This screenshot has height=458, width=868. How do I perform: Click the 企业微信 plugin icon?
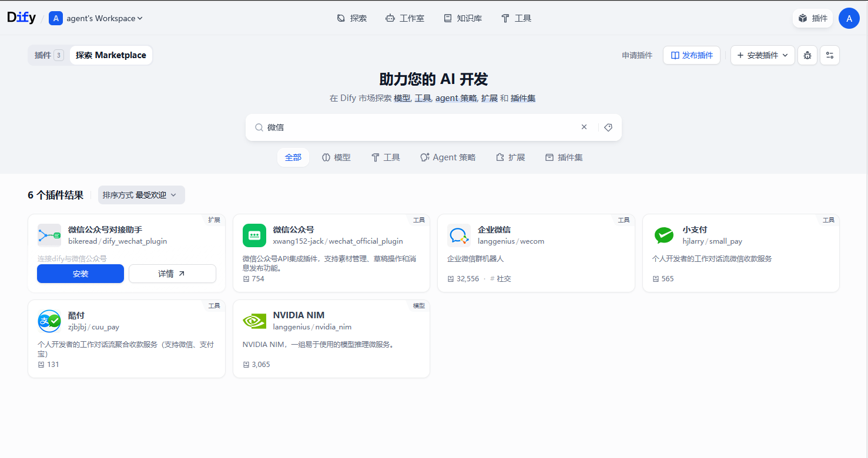[x=459, y=235]
